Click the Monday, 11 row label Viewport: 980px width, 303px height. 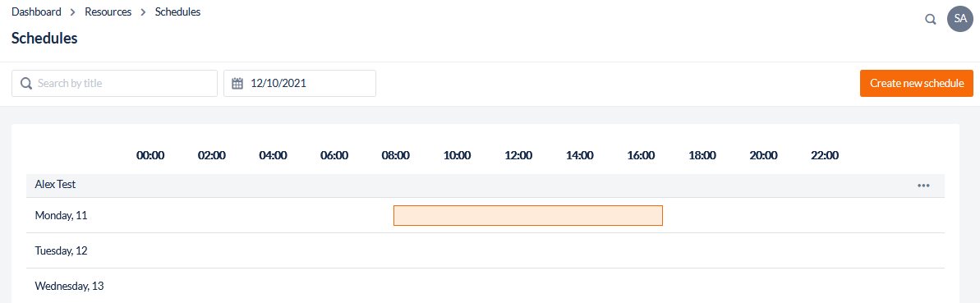62,215
